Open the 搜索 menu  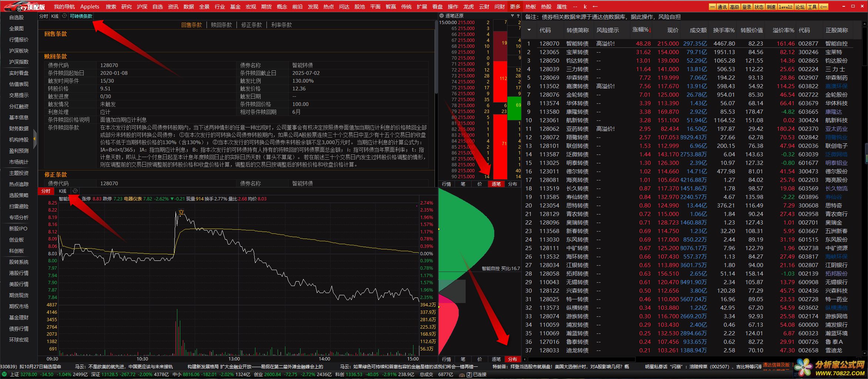click(x=111, y=6)
